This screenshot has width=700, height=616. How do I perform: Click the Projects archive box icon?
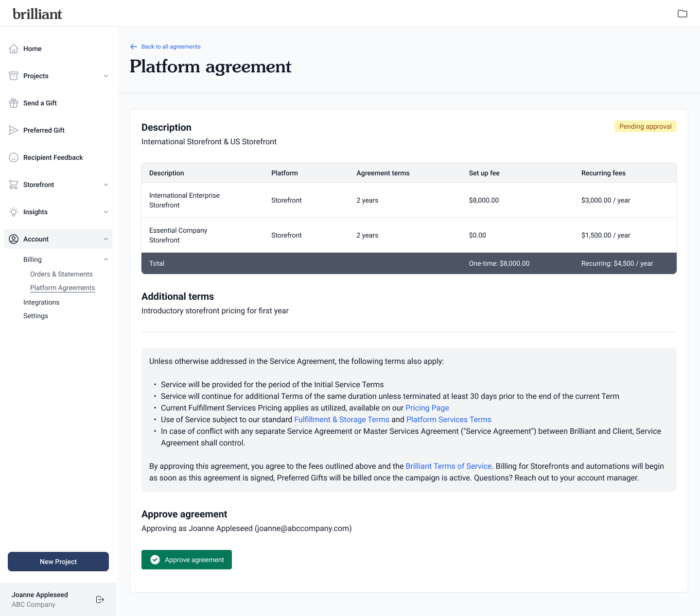[14, 76]
